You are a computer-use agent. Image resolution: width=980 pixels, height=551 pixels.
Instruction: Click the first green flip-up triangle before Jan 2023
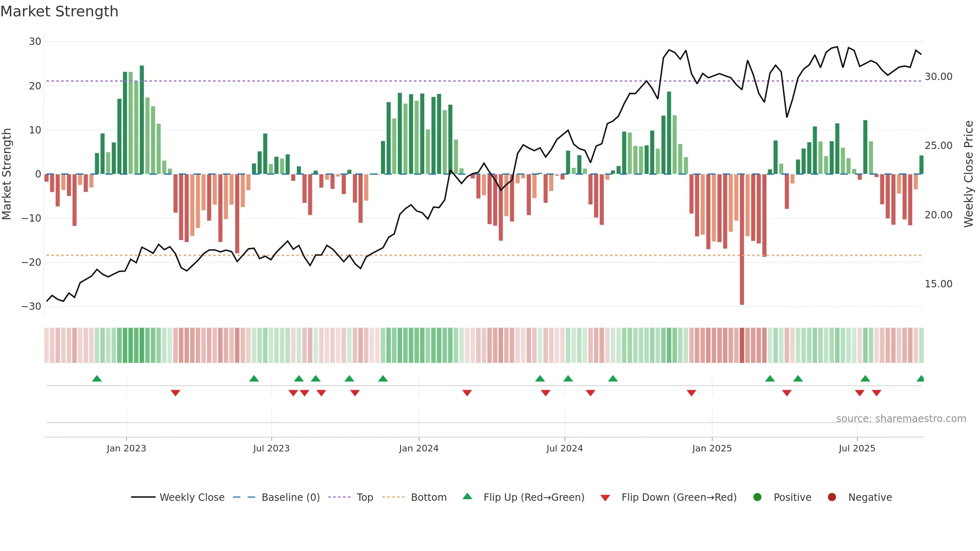(97, 378)
